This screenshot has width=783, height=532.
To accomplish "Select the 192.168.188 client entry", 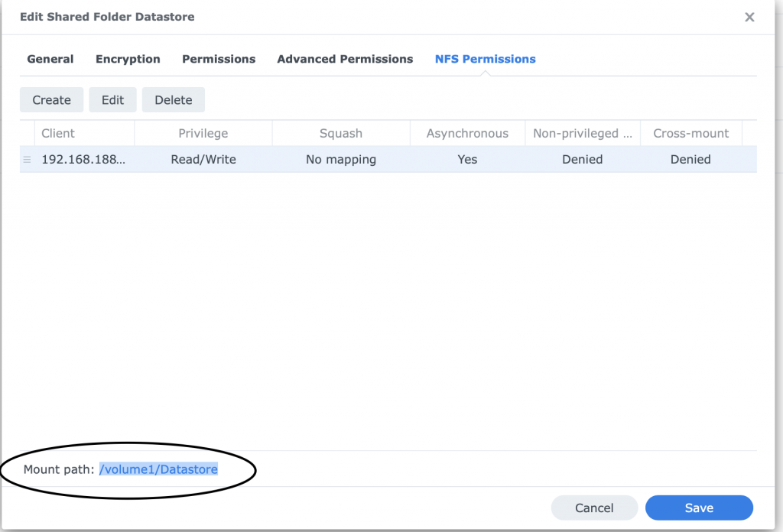I will 83,160.
